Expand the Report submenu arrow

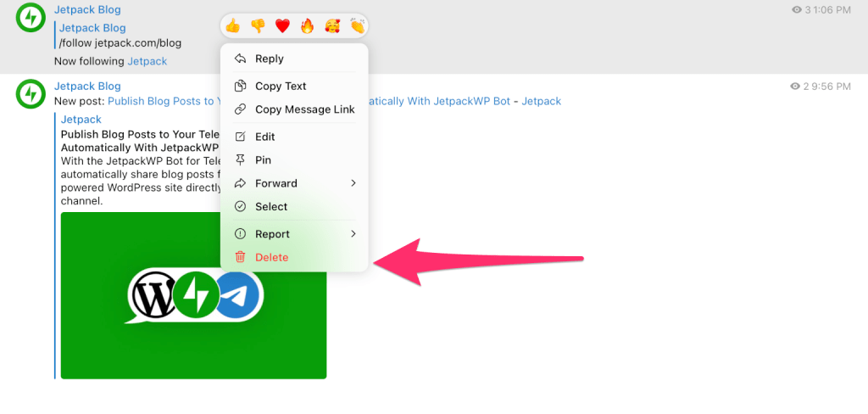(x=353, y=234)
